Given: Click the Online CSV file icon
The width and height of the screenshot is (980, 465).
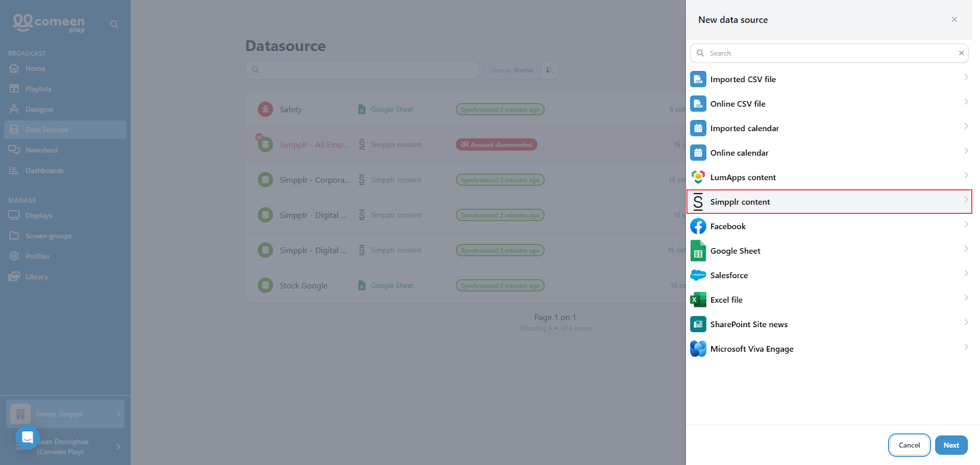Looking at the screenshot, I should click(698, 104).
